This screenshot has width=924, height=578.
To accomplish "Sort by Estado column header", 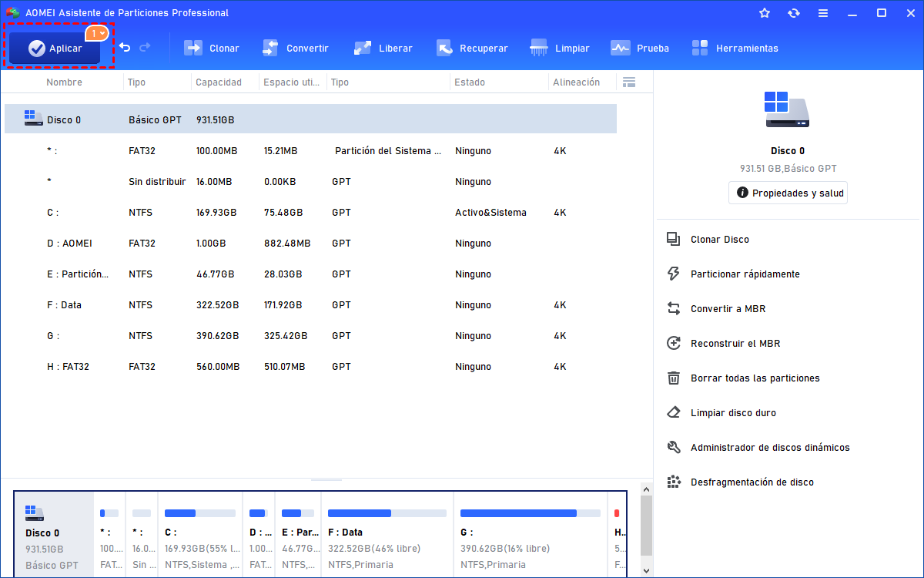I will 470,82.
